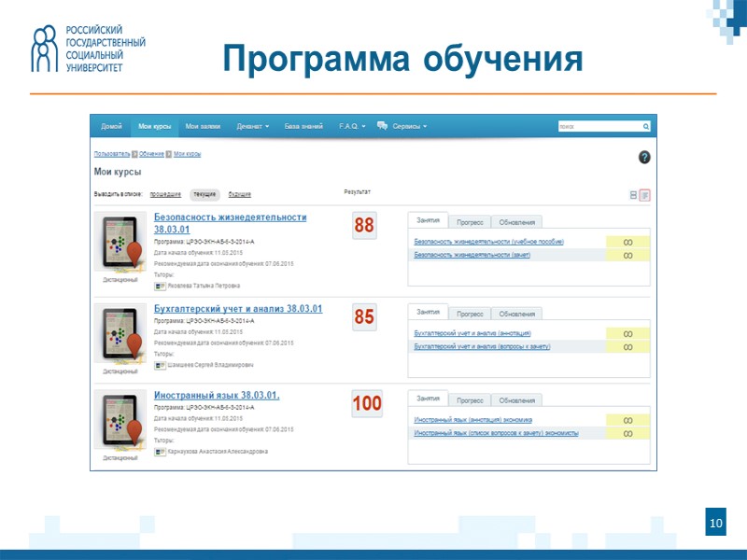
Task: Show прошедшие courses in list
Action: click(165, 194)
